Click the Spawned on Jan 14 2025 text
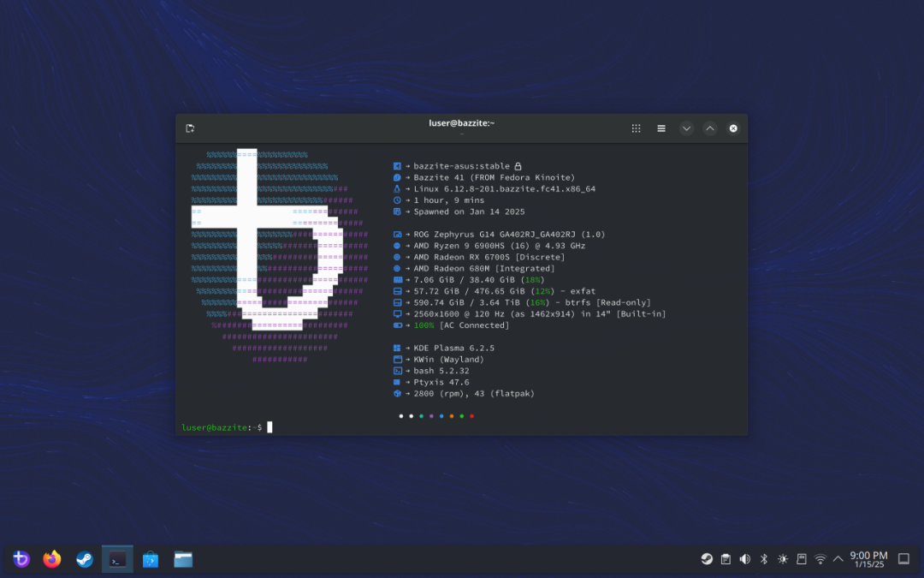Image resolution: width=924 pixels, height=578 pixels. tap(469, 212)
